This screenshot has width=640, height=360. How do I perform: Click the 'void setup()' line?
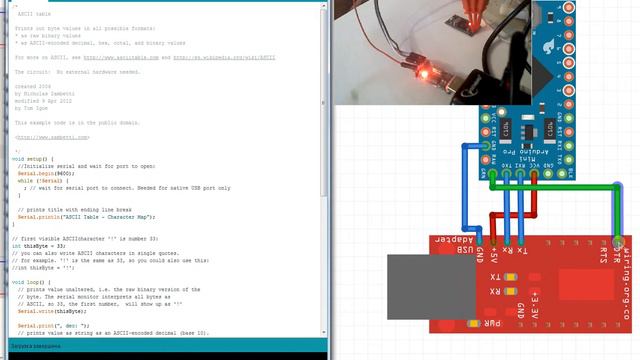33,159
